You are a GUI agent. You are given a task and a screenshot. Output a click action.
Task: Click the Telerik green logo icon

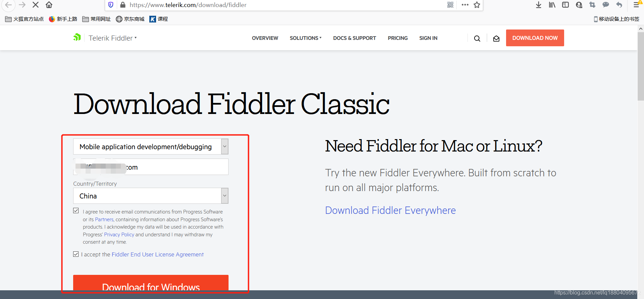(x=77, y=37)
